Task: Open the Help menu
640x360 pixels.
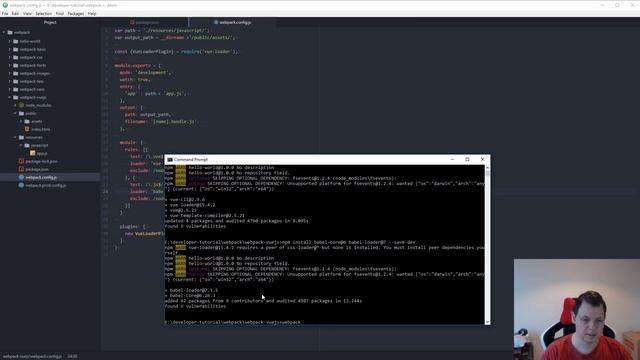Action: point(92,13)
